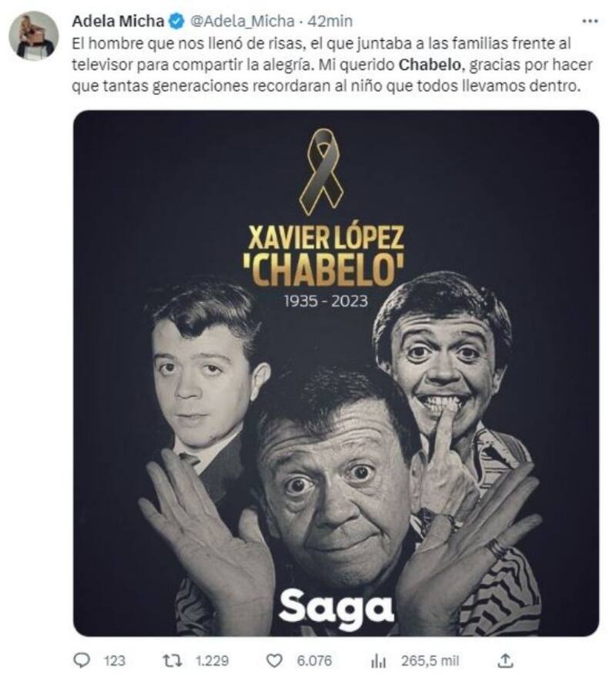616x675 pixels.
Task: Click the retweet arrows icon
Action: tap(172, 660)
